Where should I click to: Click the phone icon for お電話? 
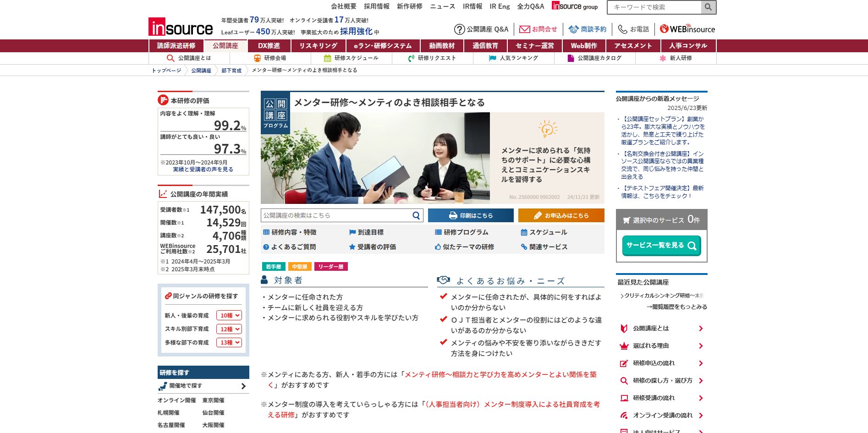click(x=622, y=29)
